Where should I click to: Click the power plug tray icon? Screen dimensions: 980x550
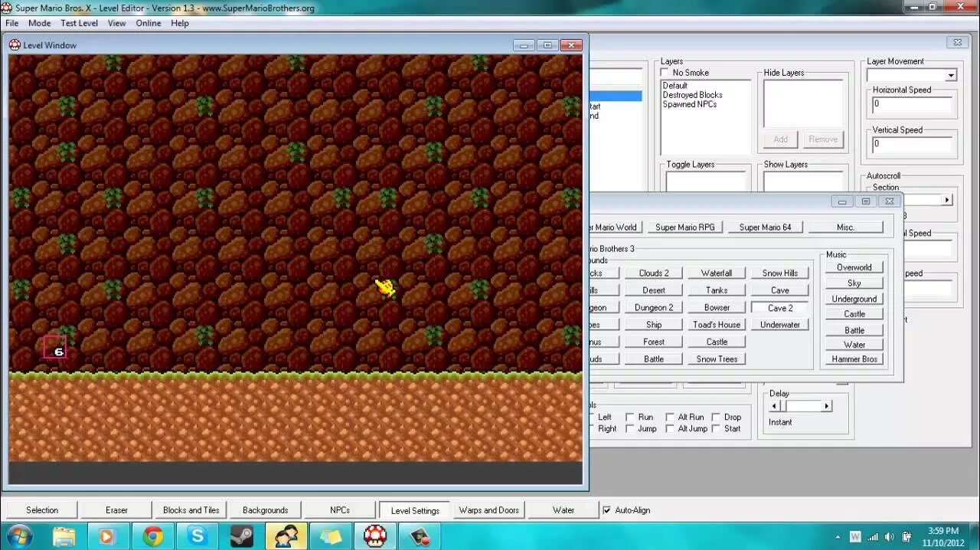(x=906, y=536)
